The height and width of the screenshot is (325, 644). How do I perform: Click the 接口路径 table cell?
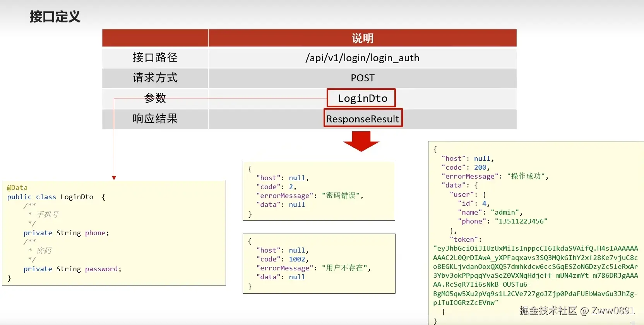(x=155, y=58)
